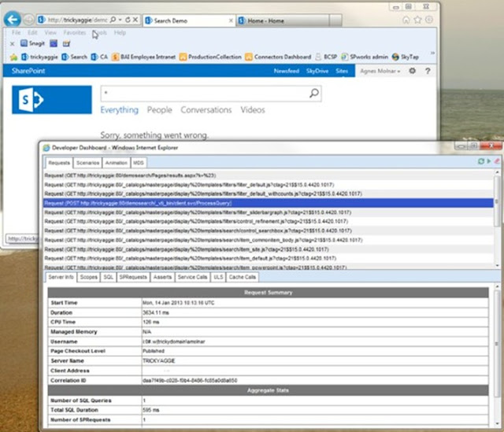504x432 pixels.
Task: Click the browser Home icon
Action: point(406,20)
